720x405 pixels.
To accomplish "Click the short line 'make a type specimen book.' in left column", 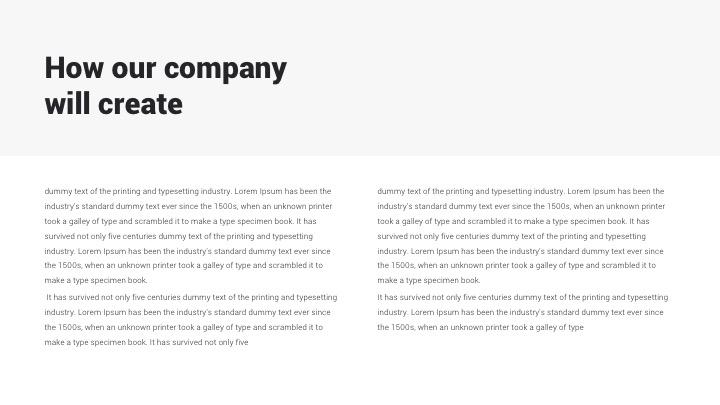I will coord(96,281).
